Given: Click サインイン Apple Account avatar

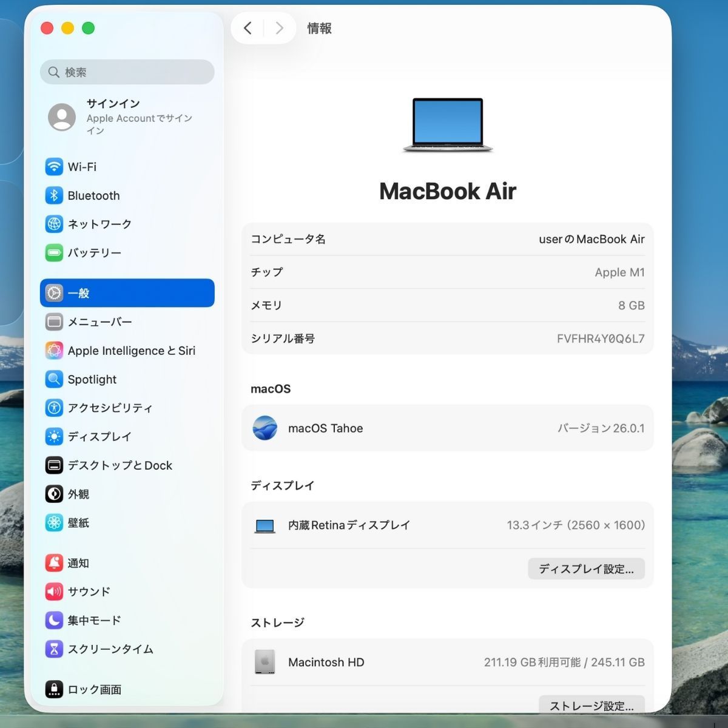Looking at the screenshot, I should click(x=62, y=116).
